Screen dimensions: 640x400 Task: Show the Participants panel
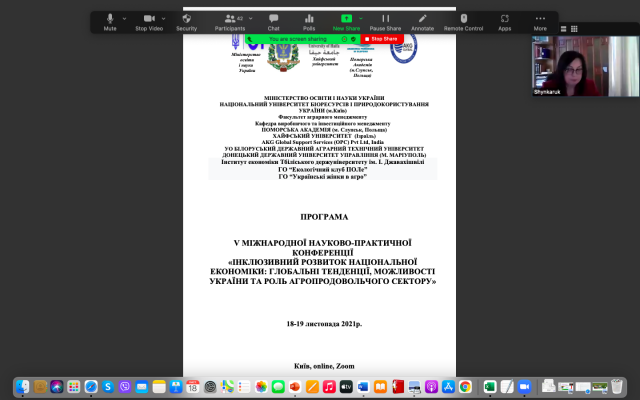(230, 22)
